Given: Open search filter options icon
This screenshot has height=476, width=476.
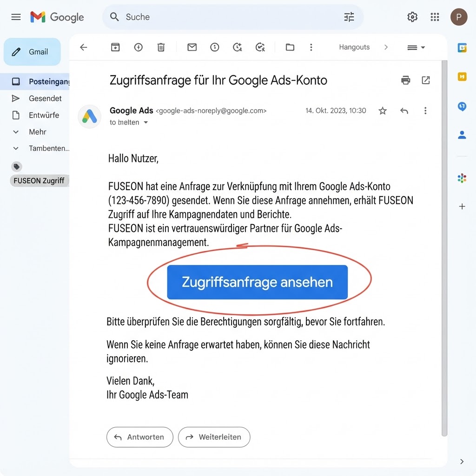Looking at the screenshot, I should click(x=349, y=17).
